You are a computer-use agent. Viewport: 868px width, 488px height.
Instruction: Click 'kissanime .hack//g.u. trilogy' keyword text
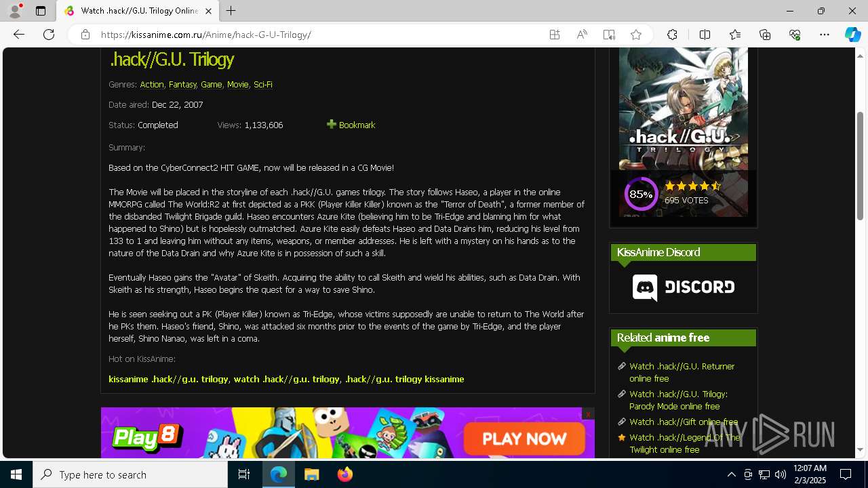(x=168, y=379)
